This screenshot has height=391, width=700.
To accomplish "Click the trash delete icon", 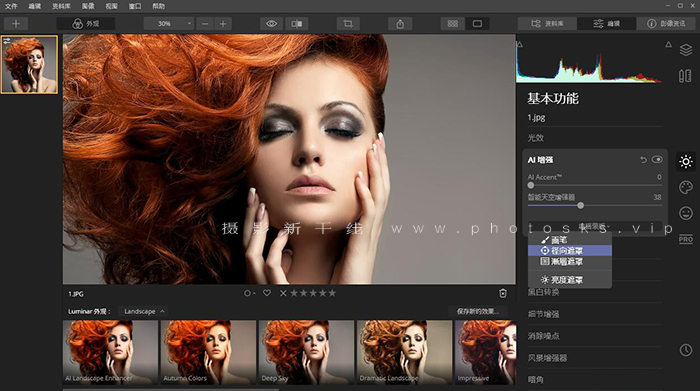I will pos(503,293).
